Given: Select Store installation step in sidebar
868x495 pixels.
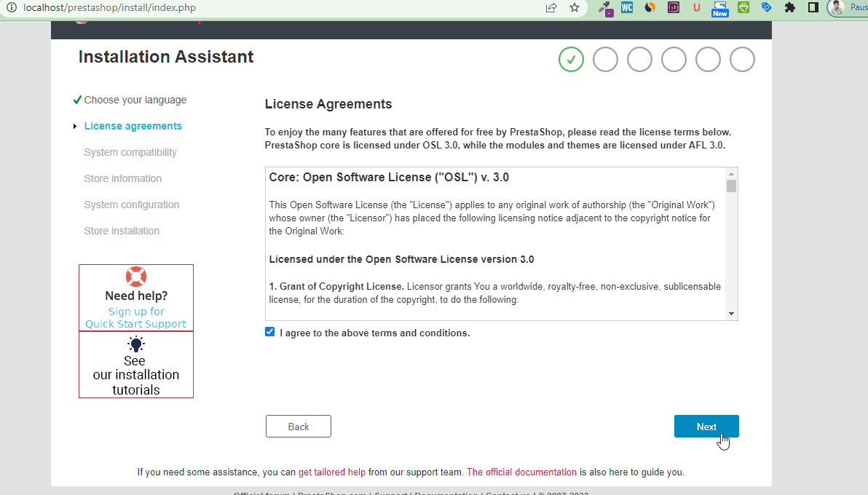Looking at the screenshot, I should pyautogui.click(x=122, y=231).
